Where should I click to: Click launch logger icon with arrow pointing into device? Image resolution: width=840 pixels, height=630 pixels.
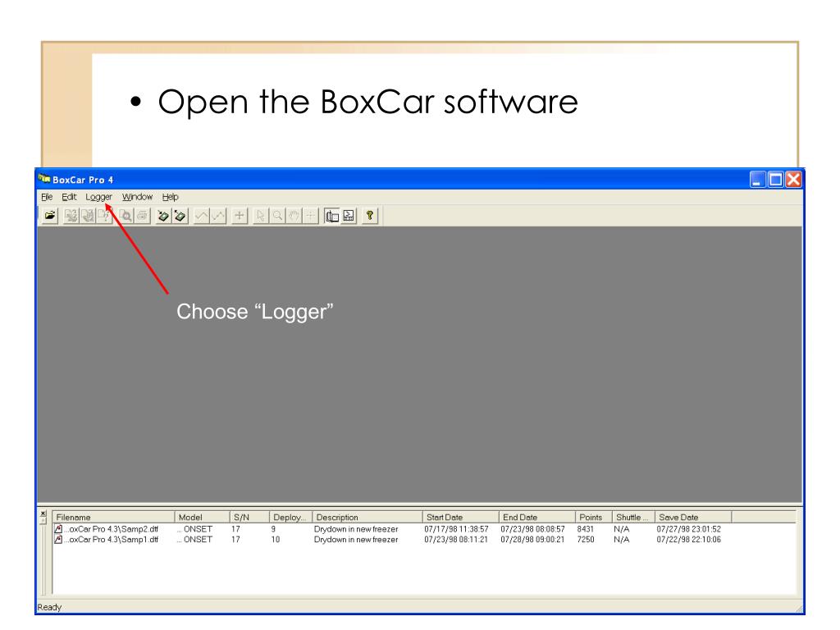point(163,216)
